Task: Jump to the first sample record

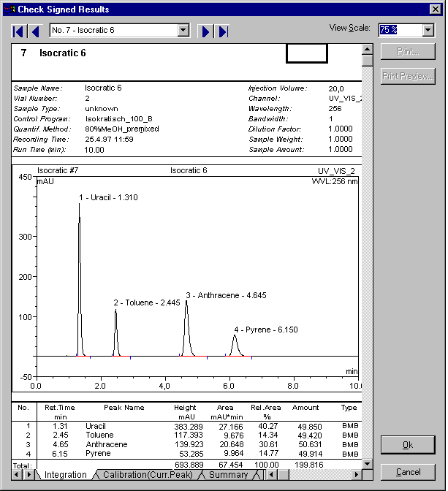Action: pyautogui.click(x=19, y=31)
